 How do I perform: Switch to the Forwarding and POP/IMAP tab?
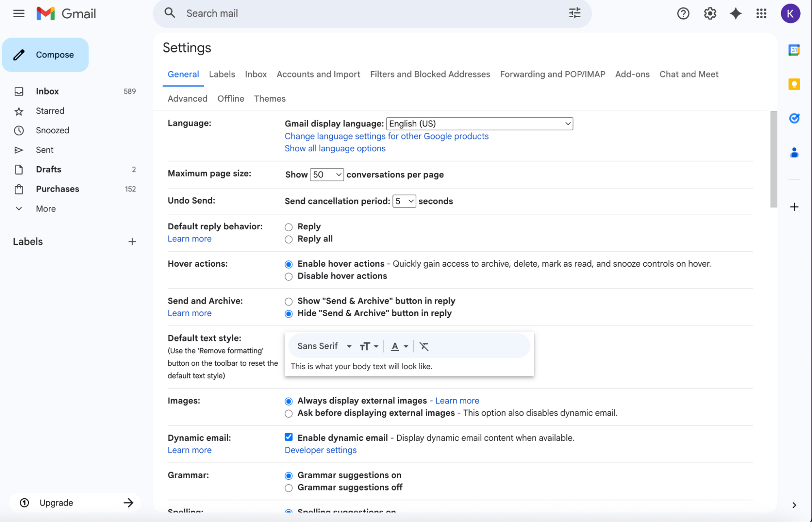(x=552, y=74)
